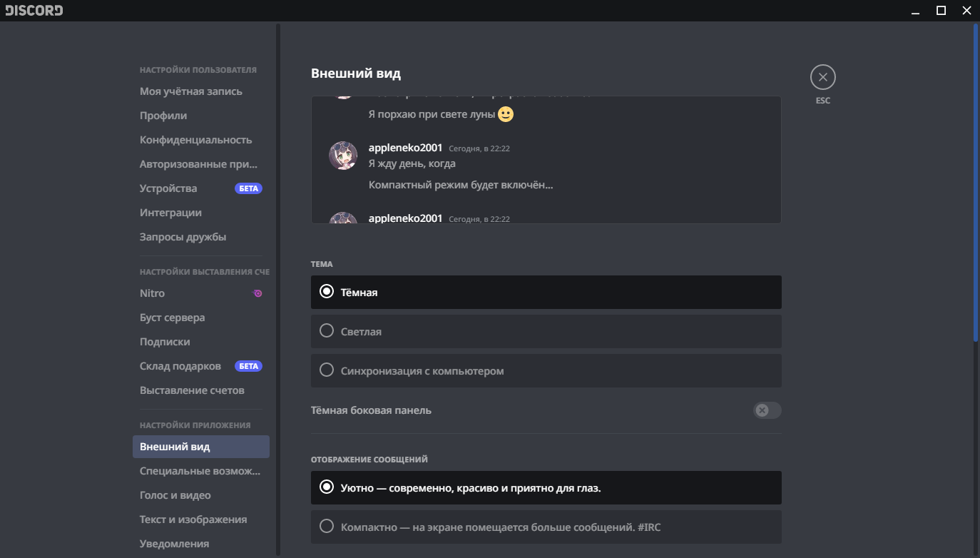Open the Профили settings page
The width and height of the screenshot is (980, 558).
[x=201, y=116]
